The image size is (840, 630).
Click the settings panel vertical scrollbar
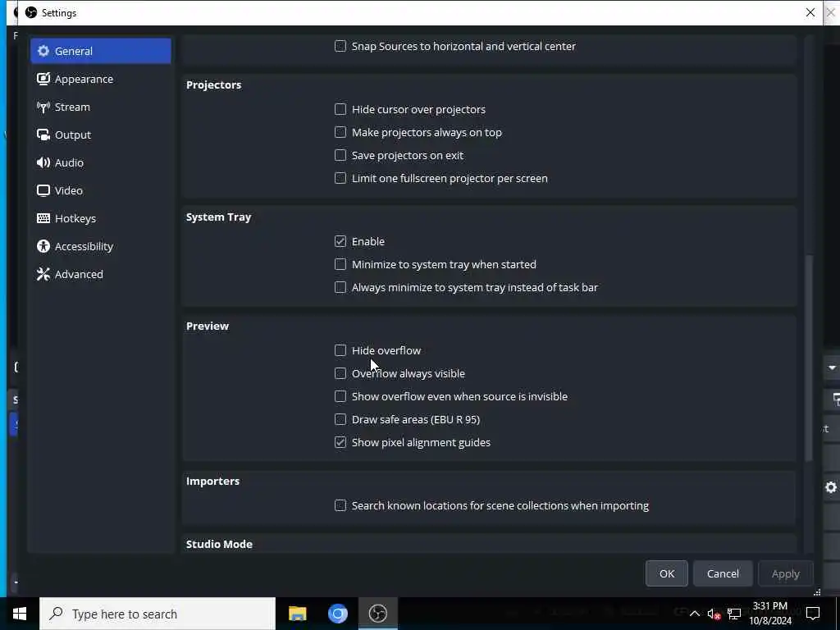809,358
